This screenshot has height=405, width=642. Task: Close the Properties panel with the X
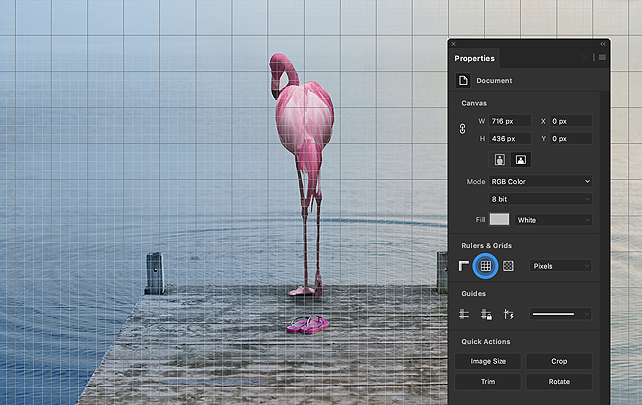click(x=453, y=44)
